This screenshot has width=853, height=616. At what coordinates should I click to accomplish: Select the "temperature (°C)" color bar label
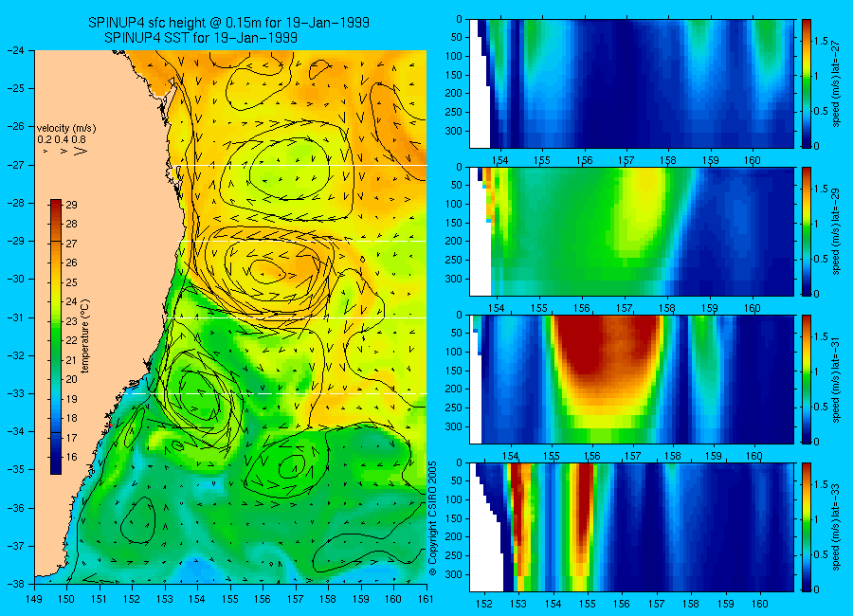tap(85, 335)
